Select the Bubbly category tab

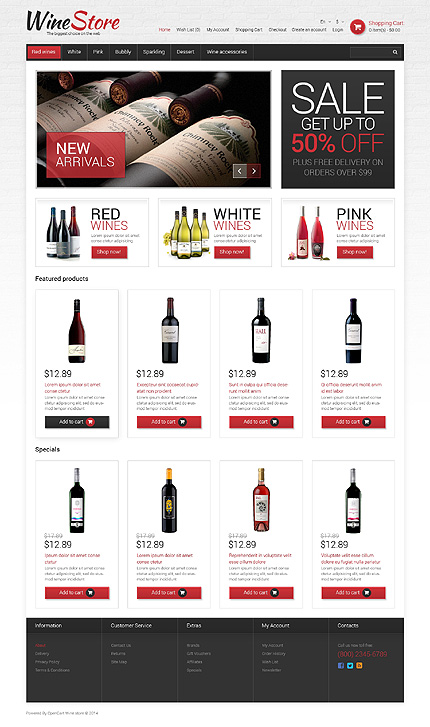tap(123, 52)
